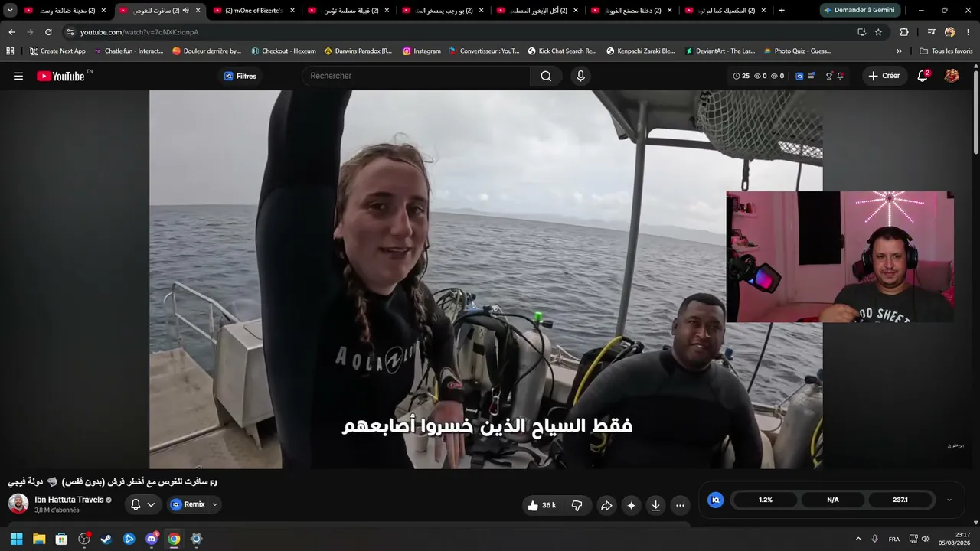Open the vidIQ trophy icon
This screenshot has height=551, width=980.
828,76
